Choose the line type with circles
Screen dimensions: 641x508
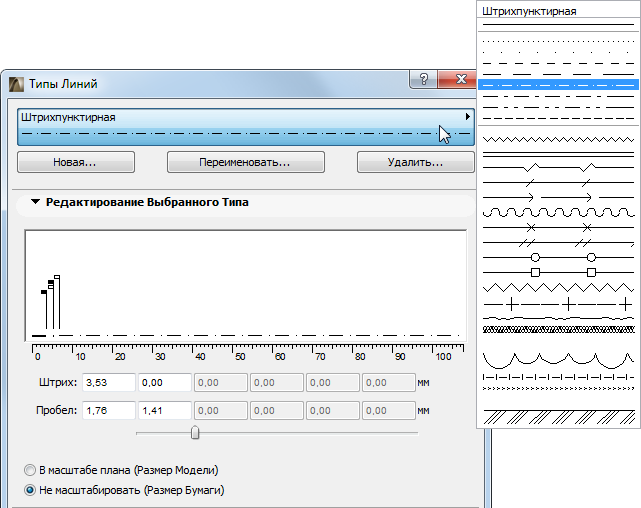[559, 257]
